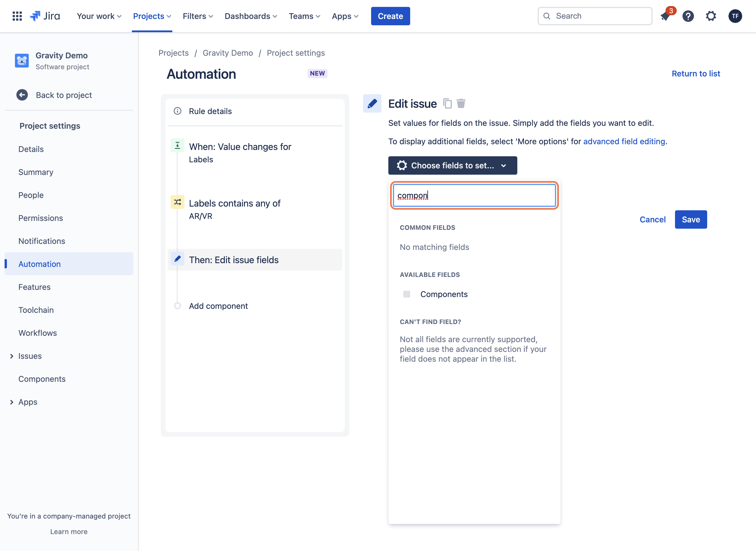
Task: Focus the top Search field
Action: (x=595, y=16)
